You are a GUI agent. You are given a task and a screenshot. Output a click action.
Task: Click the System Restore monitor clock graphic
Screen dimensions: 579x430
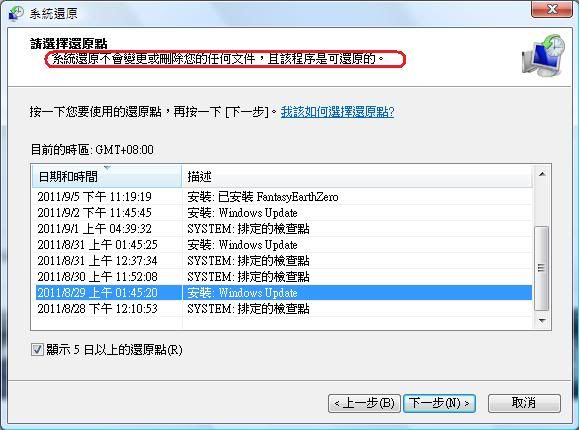pyautogui.click(x=544, y=56)
